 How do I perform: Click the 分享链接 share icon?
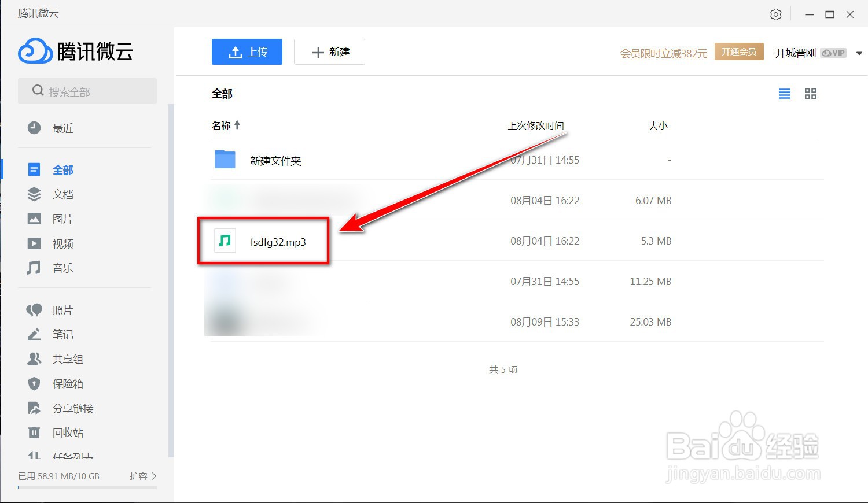(x=34, y=408)
